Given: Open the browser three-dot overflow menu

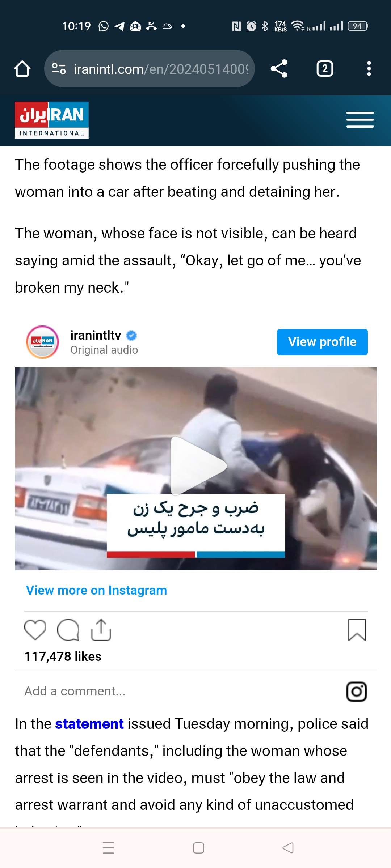Looking at the screenshot, I should (x=369, y=69).
